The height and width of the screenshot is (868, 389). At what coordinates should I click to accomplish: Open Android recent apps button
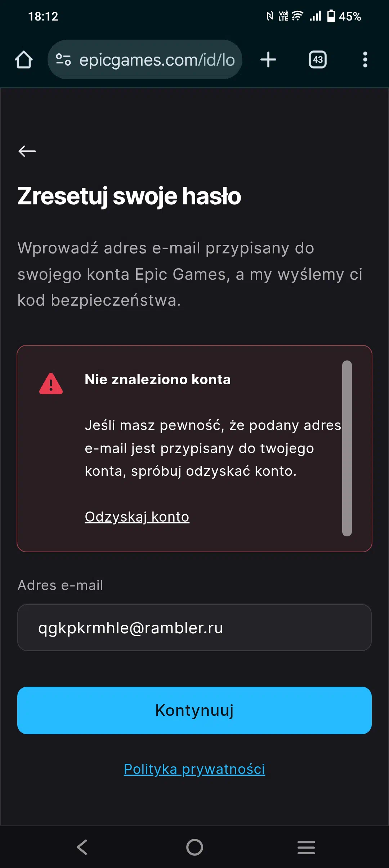coord(306,847)
